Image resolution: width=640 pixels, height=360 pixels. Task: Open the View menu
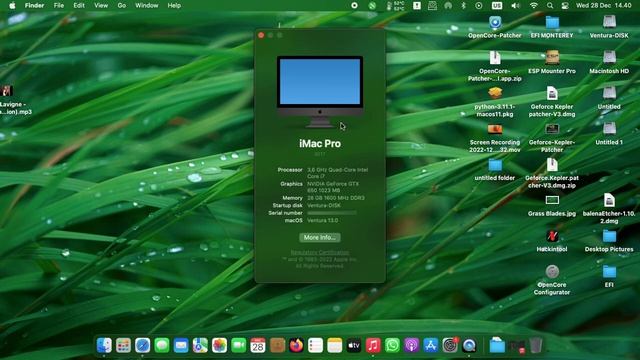tap(101, 6)
